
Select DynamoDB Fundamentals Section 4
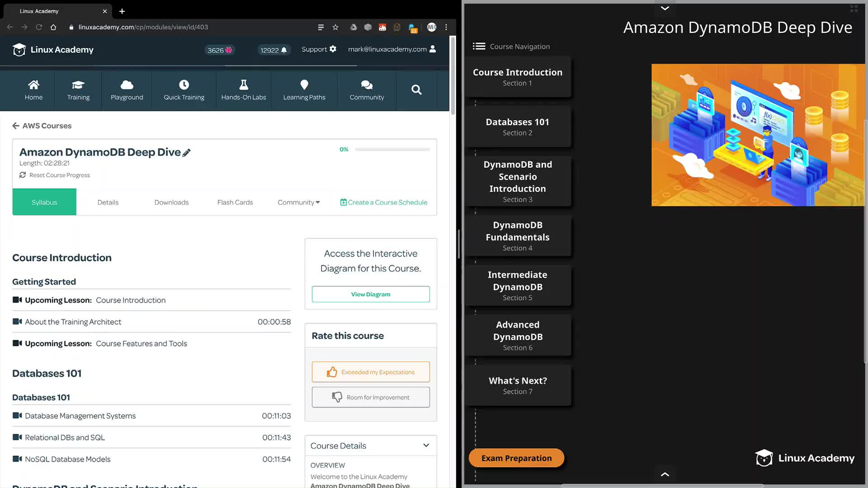(x=517, y=236)
